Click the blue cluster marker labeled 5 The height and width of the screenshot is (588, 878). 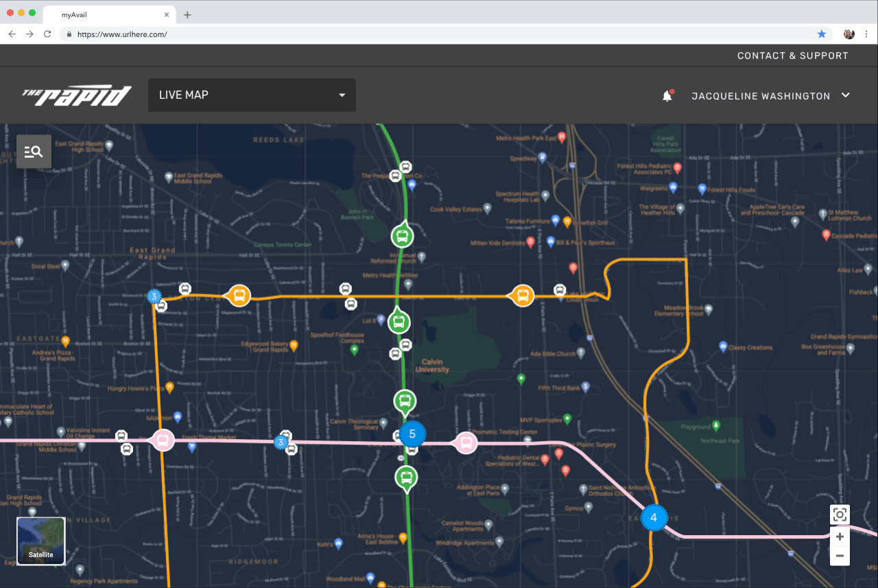click(412, 434)
